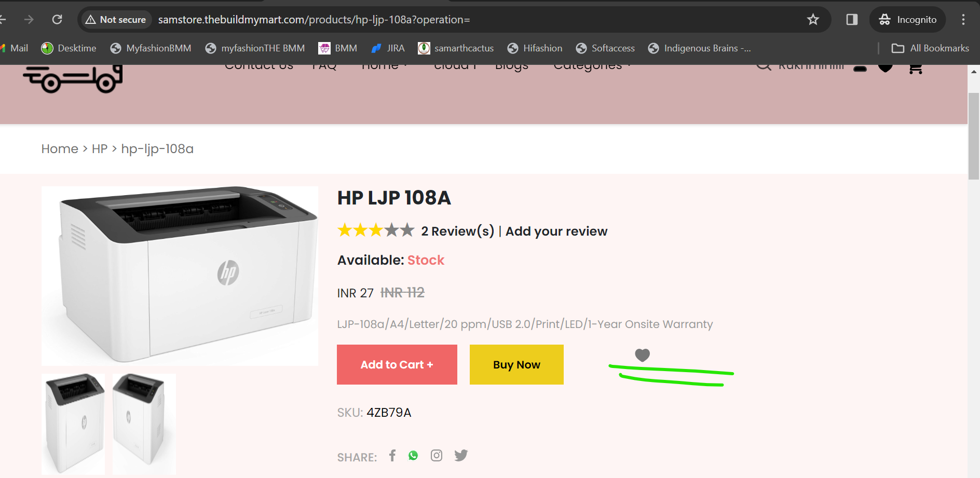The height and width of the screenshot is (478, 980).
Task: Open the All Bookmarks folder
Action: click(x=930, y=48)
